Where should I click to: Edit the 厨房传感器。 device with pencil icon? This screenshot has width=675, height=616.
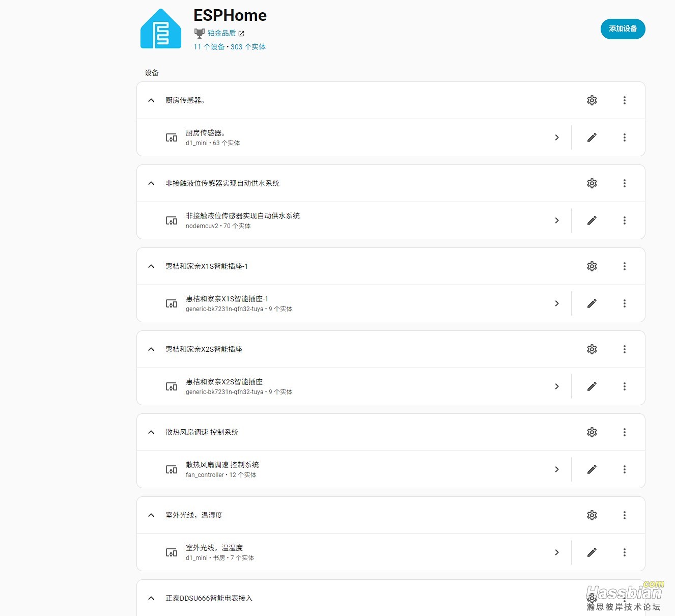[x=592, y=137]
